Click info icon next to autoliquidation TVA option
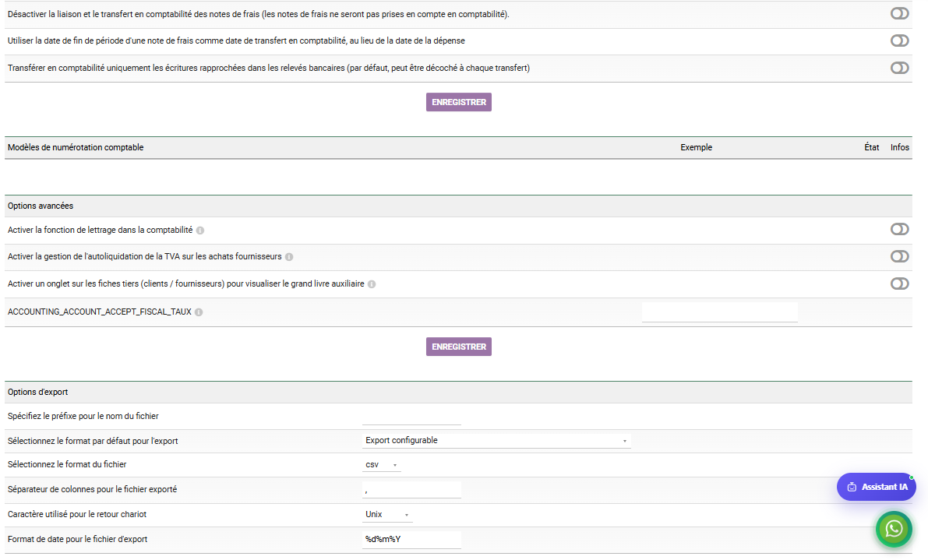The width and height of the screenshot is (928, 560). tap(289, 257)
